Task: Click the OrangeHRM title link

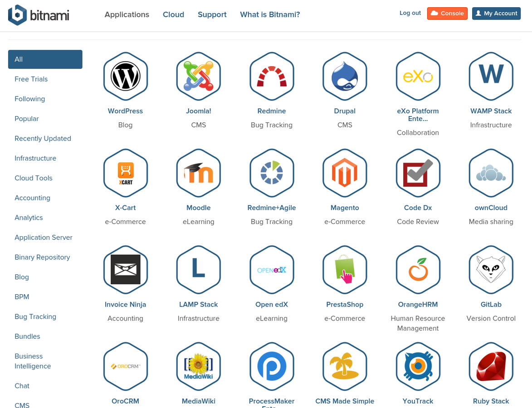Action: click(418, 304)
